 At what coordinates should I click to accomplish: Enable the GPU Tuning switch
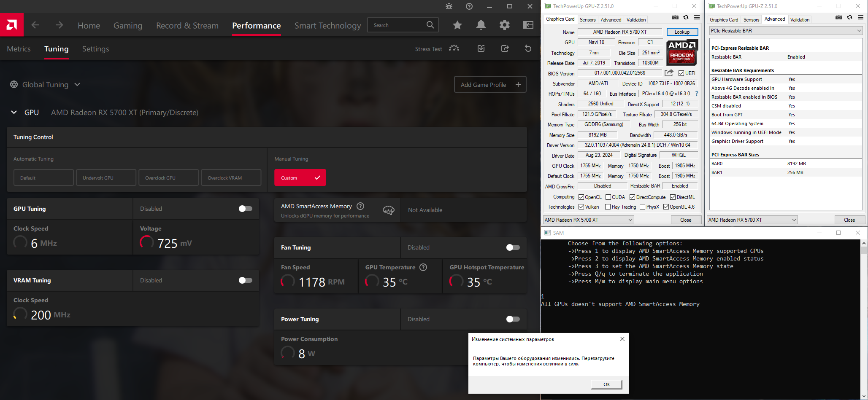tap(245, 209)
